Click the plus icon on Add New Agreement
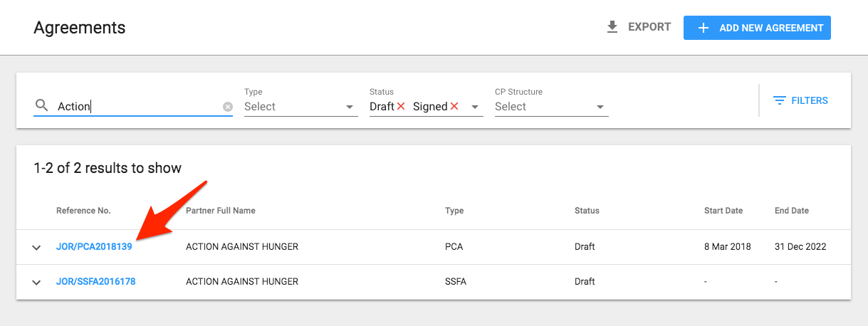868x326 pixels. [704, 28]
